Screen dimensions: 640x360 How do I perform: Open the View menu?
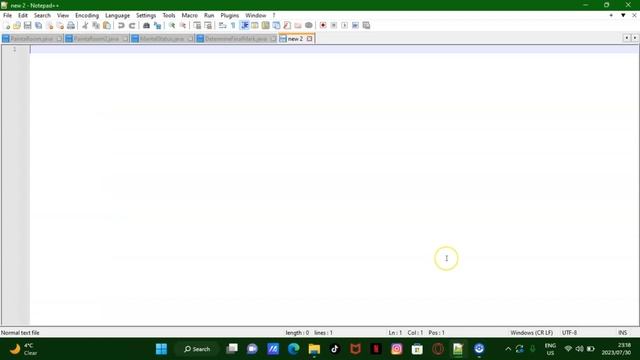pos(62,15)
